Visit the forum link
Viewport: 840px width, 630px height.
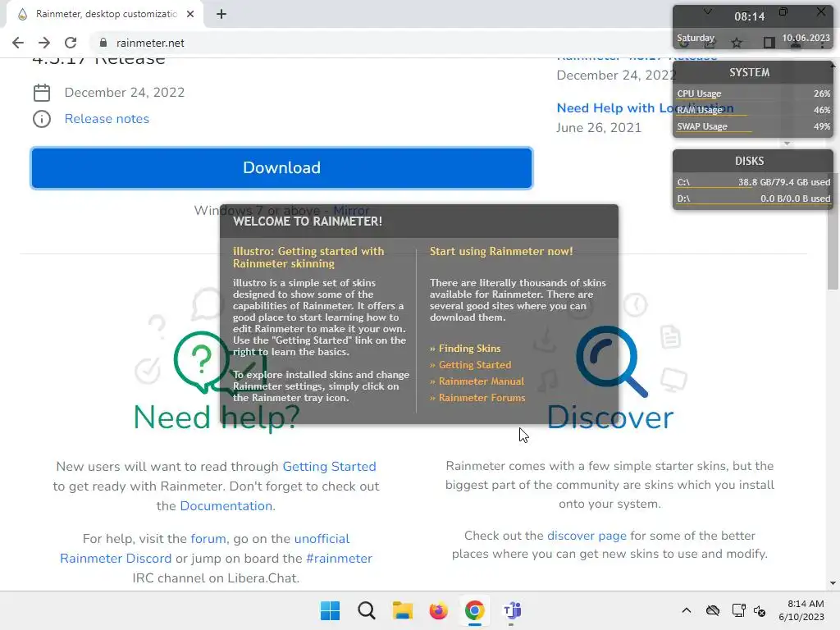pyautogui.click(x=208, y=539)
